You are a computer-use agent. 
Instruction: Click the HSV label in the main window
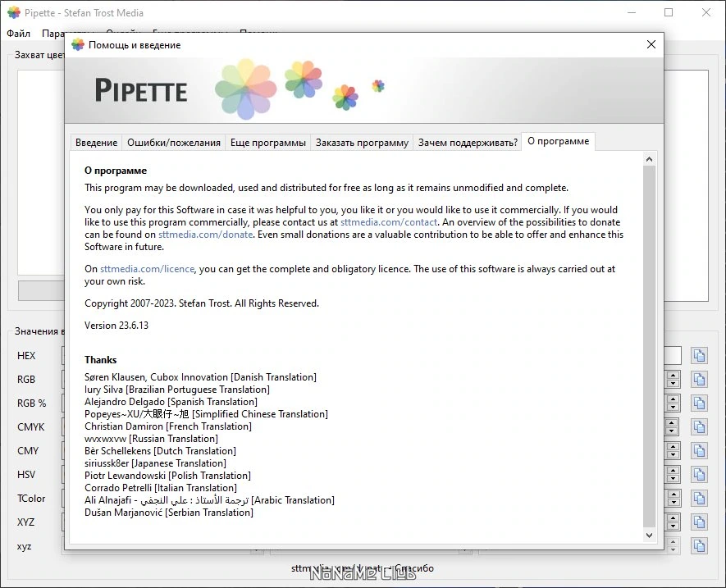click(26, 475)
